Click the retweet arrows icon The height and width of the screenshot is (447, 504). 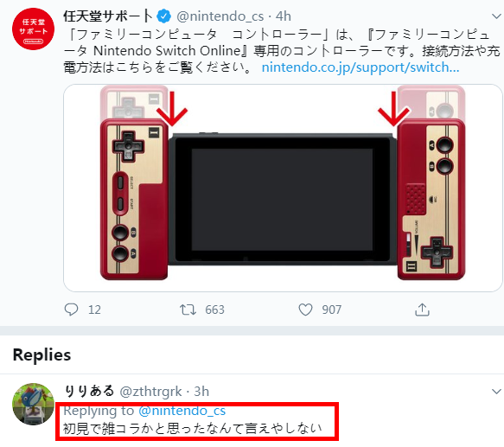188,310
